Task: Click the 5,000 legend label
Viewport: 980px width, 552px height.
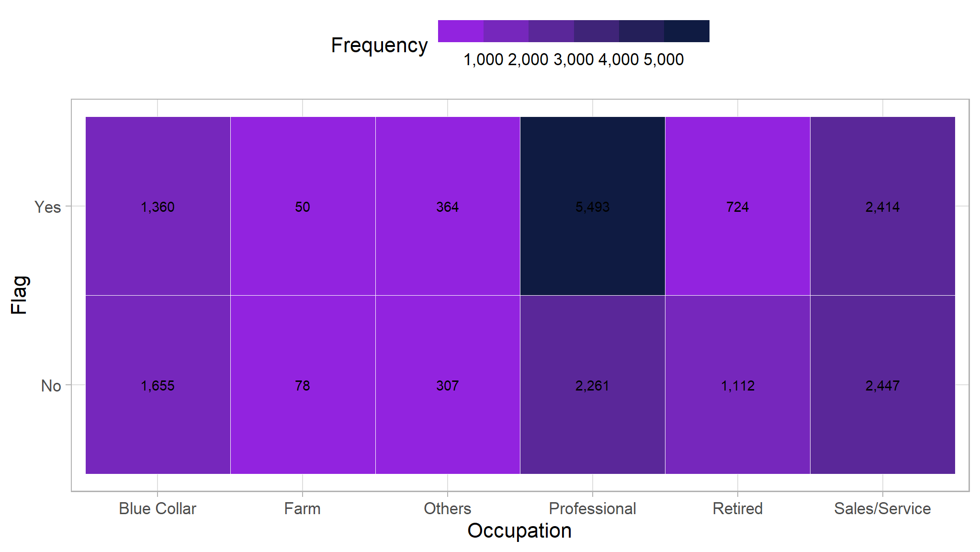Action: pyautogui.click(x=664, y=60)
